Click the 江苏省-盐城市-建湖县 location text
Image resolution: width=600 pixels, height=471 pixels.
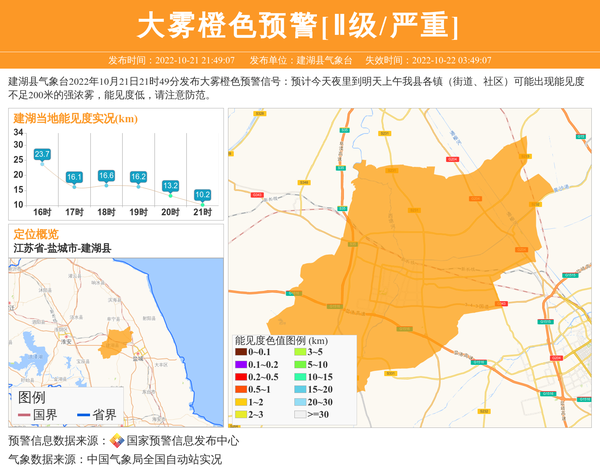coord(62,248)
